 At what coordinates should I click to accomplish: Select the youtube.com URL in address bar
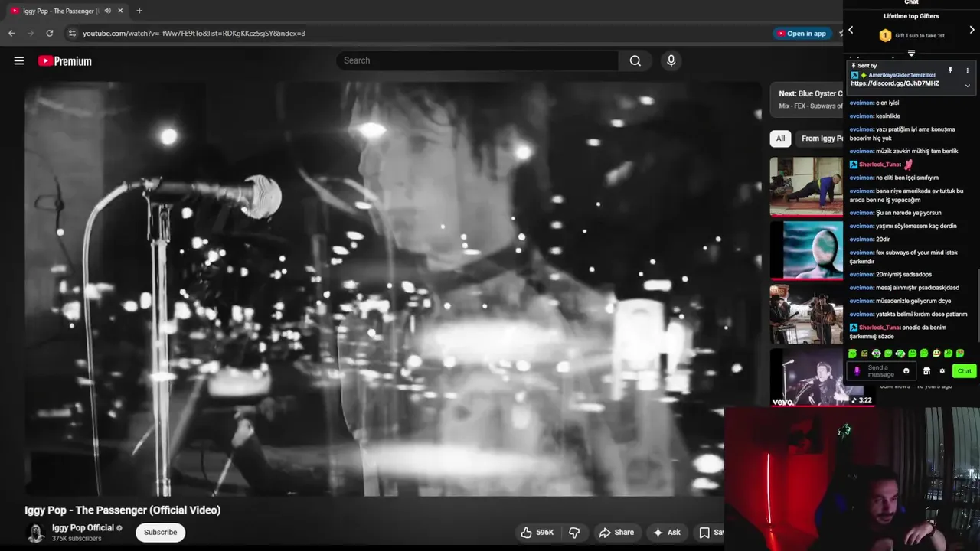click(194, 34)
